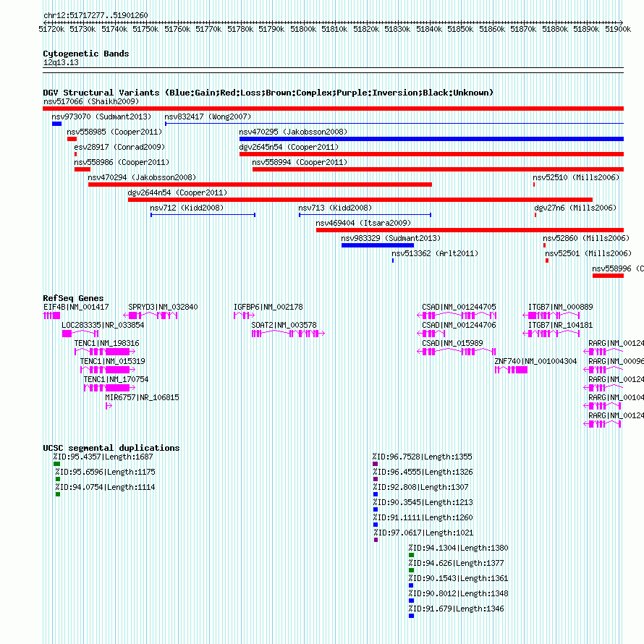Select TENC1|NM_170754 transcript
Screen dimensions: 644x644
click(109, 388)
